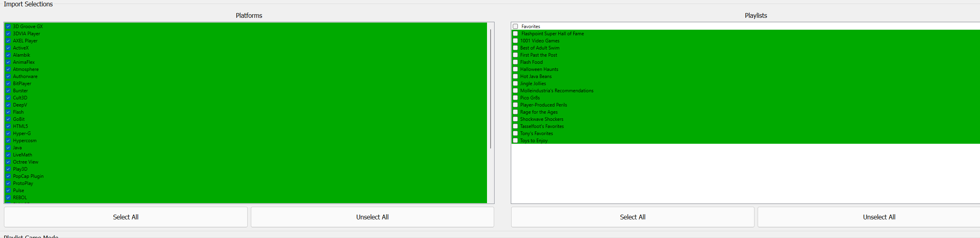Enable the Flashpoint Super Hall of Fame checkbox
Viewport: 980px width, 238px height.
(x=516, y=34)
